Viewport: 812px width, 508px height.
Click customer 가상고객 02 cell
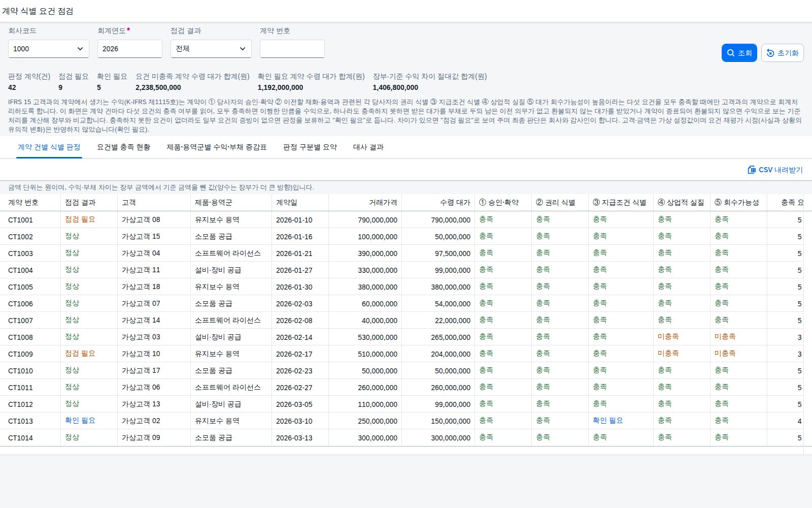point(141,421)
